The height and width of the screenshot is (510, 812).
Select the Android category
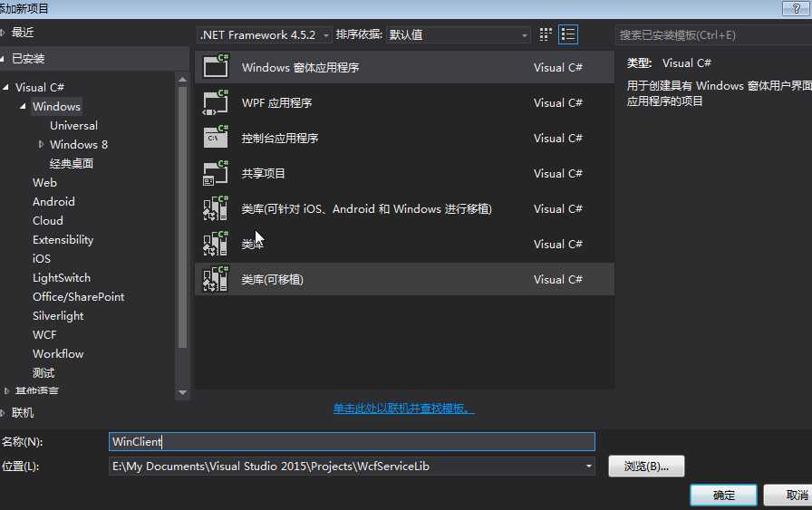53,201
